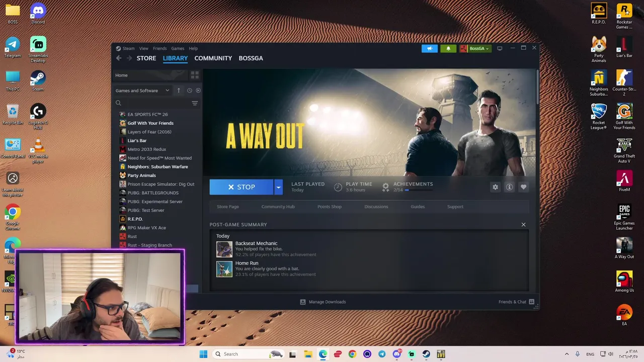The image size is (644, 362).
Task: Go back with Steam's left arrow
Action: tap(119, 58)
